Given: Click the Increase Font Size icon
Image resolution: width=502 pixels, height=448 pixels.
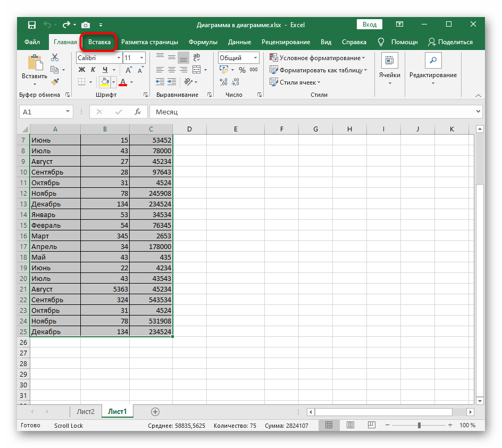Looking at the screenshot, I should (129, 70).
